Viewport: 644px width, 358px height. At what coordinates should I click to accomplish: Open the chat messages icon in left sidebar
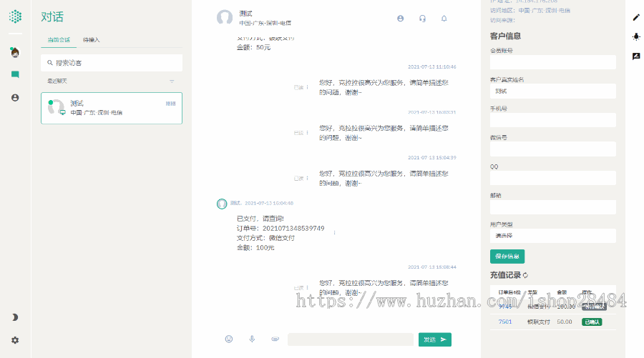(15, 74)
